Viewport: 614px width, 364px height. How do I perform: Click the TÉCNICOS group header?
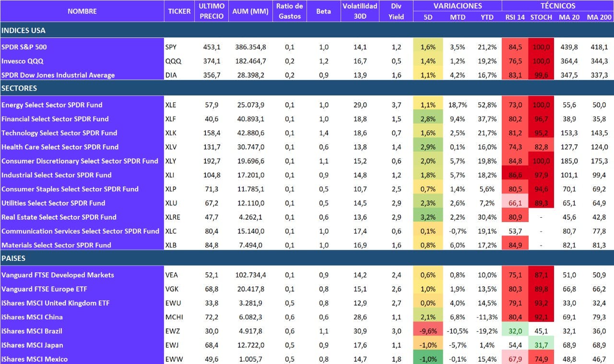click(x=557, y=6)
